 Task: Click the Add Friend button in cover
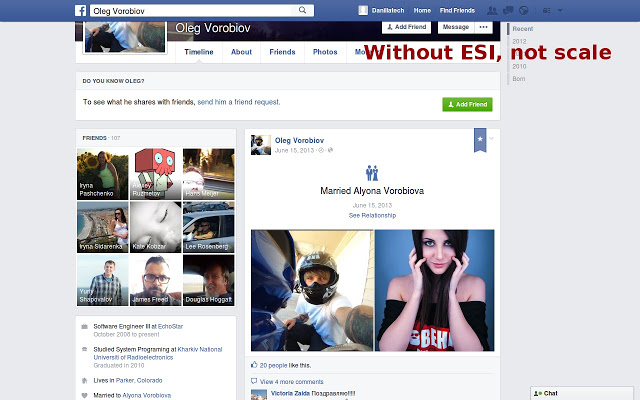click(407, 27)
